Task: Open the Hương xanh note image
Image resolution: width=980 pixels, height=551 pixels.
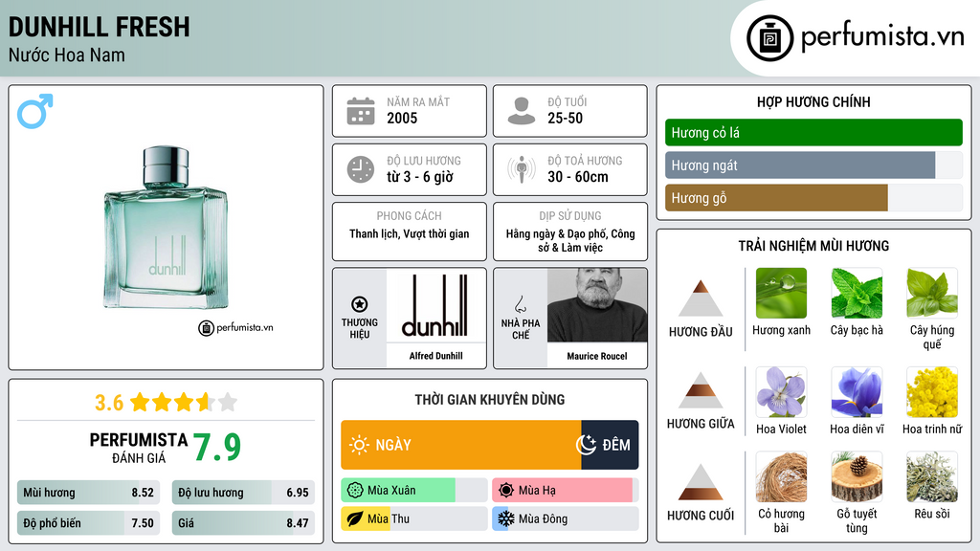Action: point(781,293)
